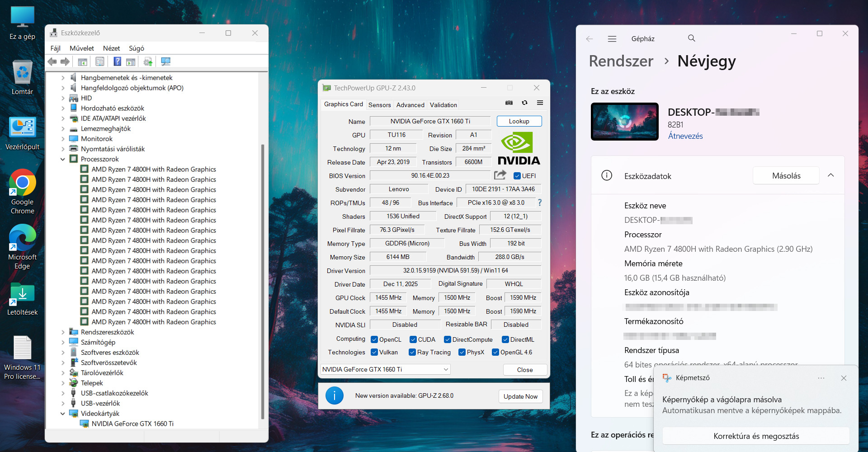Open the Képmetsző notification options ellipsis
The height and width of the screenshot is (452, 868).
coord(821,378)
